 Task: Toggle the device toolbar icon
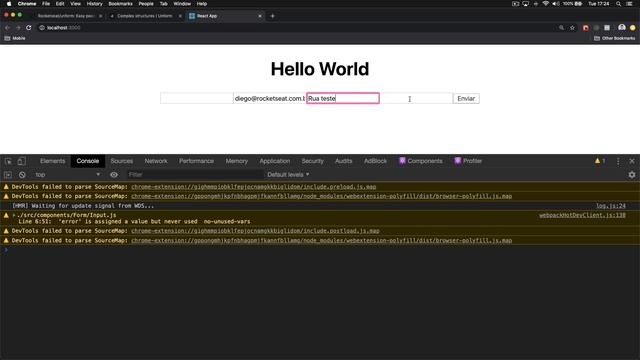click(x=21, y=161)
